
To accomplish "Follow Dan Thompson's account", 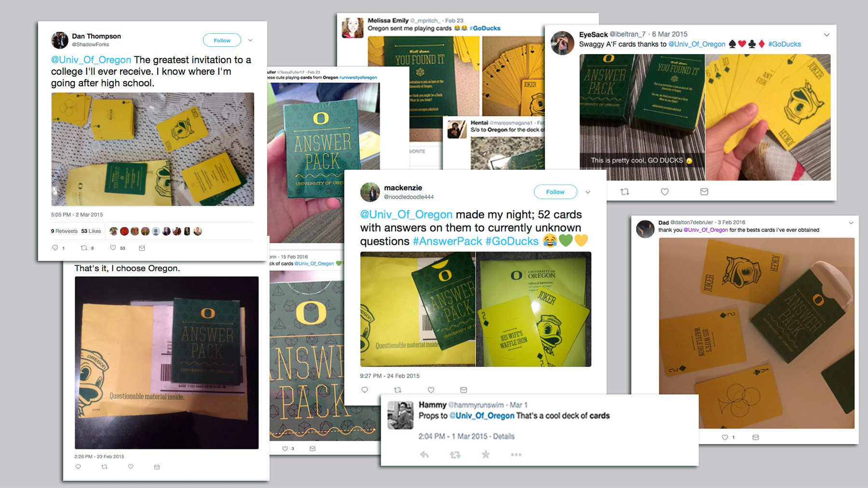I will tap(222, 41).
